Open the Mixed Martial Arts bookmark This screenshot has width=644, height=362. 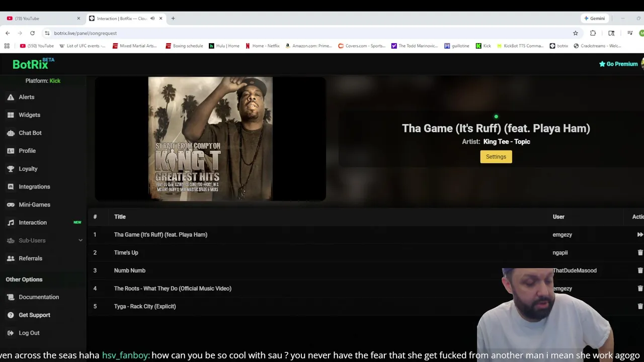coord(135,46)
